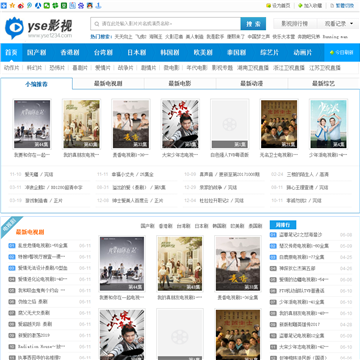Open the 韩国剧 navigation menu item
Screen dimensions: 360x360
[x=170, y=53]
